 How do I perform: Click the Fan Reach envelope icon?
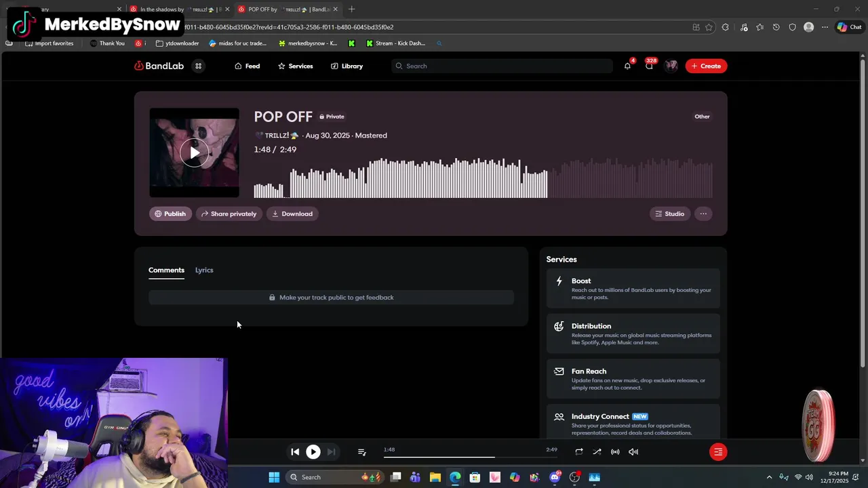click(x=559, y=371)
